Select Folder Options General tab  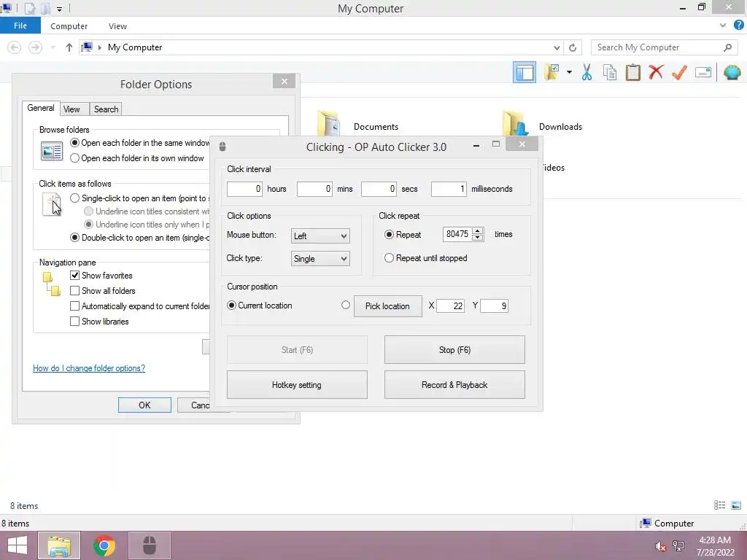pyautogui.click(x=41, y=108)
